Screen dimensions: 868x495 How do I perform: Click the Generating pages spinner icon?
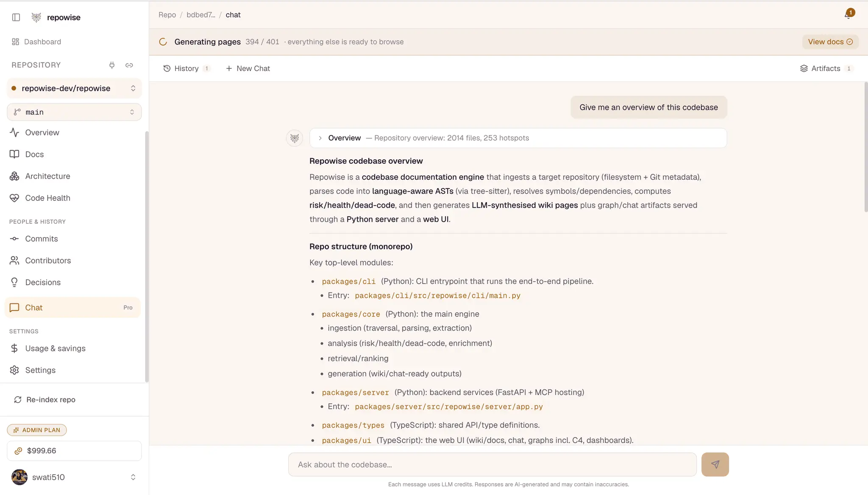point(163,42)
